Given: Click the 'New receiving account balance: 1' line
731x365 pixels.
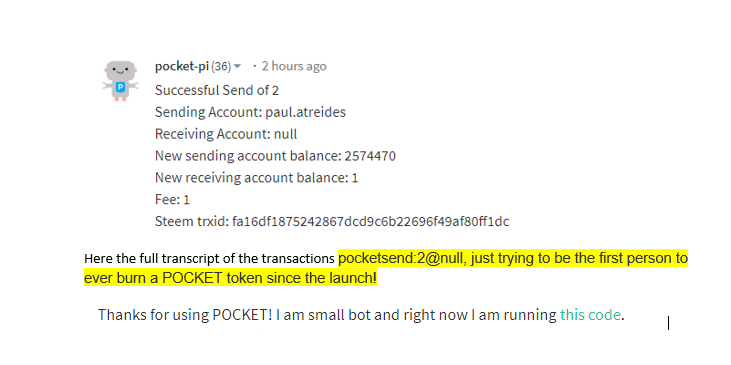Looking at the screenshot, I should [256, 178].
